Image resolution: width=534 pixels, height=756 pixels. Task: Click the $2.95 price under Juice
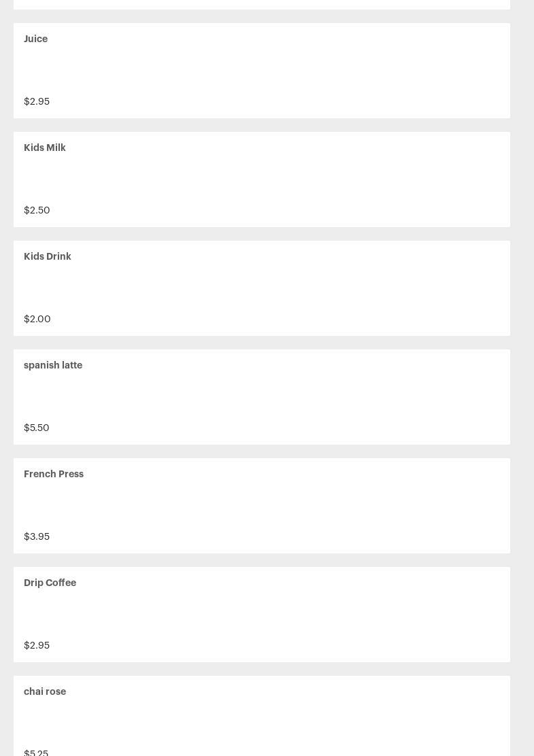[x=37, y=101]
